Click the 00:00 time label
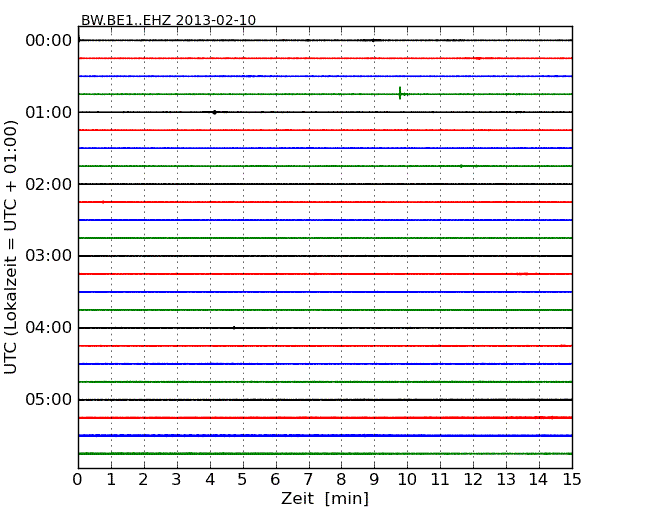The width and height of the screenshot is (650, 520). tap(49, 41)
